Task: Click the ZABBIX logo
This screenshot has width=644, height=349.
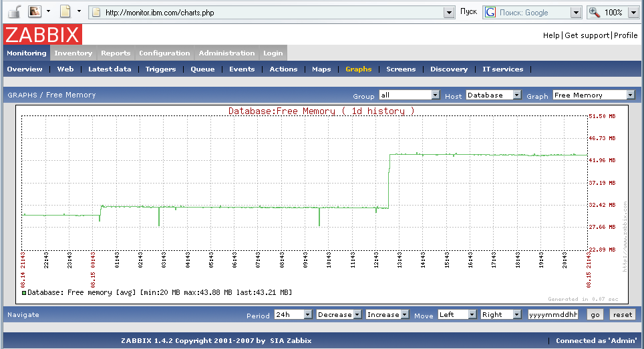Action: [43, 35]
